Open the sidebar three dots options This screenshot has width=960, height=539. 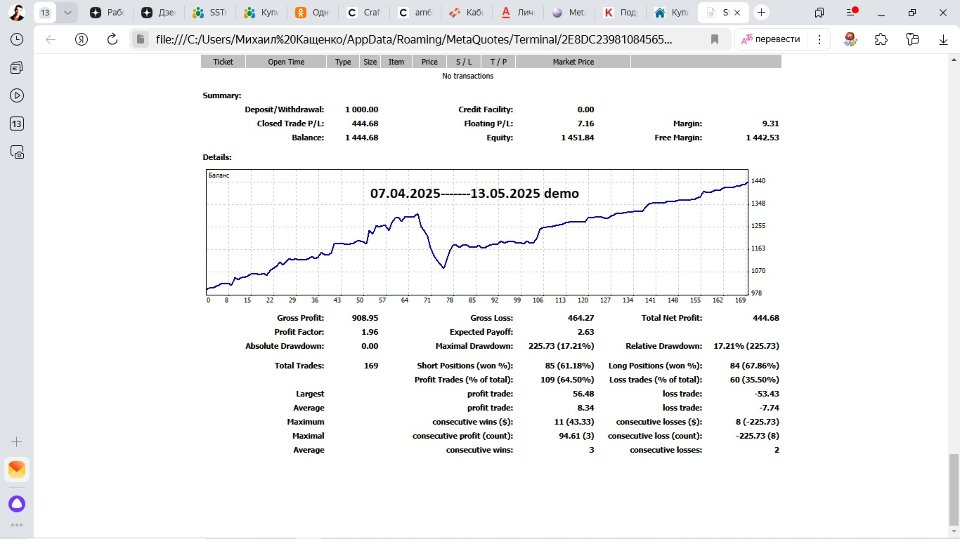(x=17, y=525)
